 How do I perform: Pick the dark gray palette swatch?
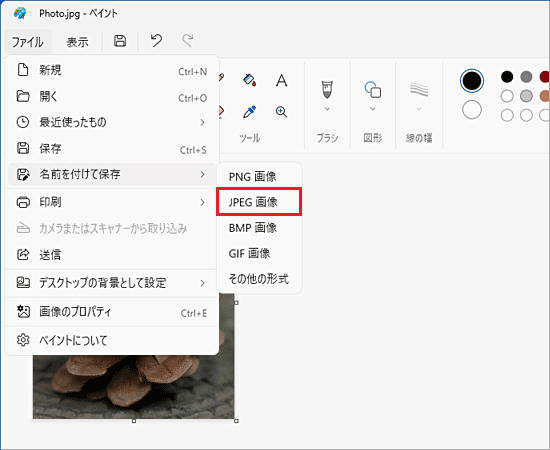526,76
